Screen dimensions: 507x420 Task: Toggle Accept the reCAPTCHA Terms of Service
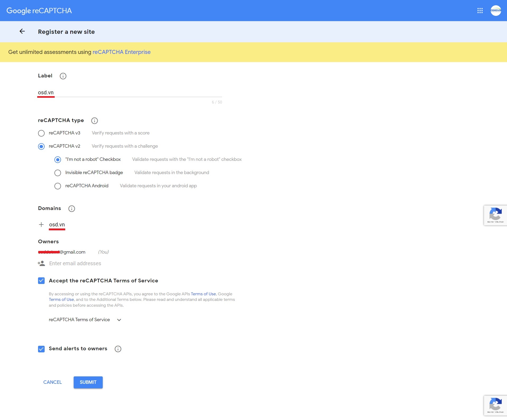41,281
